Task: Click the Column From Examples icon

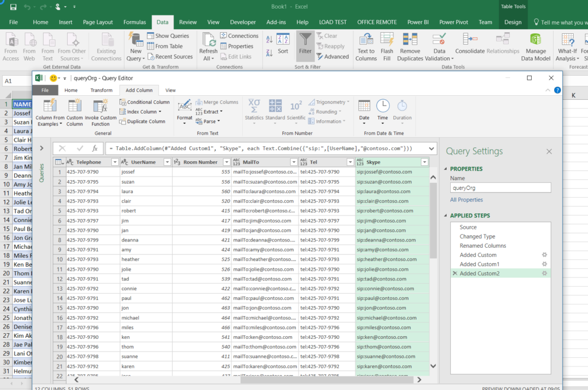Action: 50,106
